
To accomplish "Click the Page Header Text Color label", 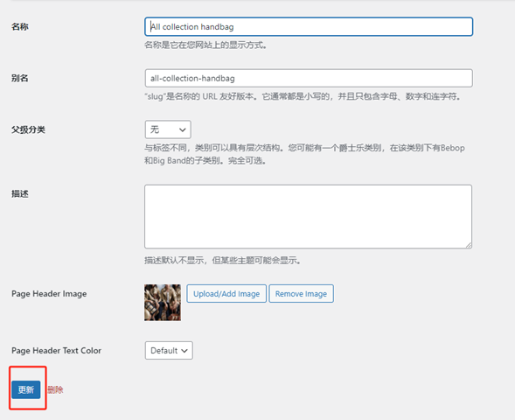I will (57, 351).
